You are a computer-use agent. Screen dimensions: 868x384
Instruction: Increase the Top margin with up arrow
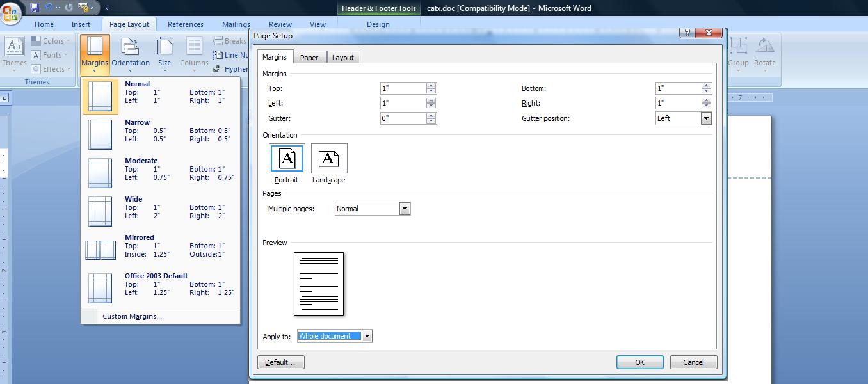[431, 86]
